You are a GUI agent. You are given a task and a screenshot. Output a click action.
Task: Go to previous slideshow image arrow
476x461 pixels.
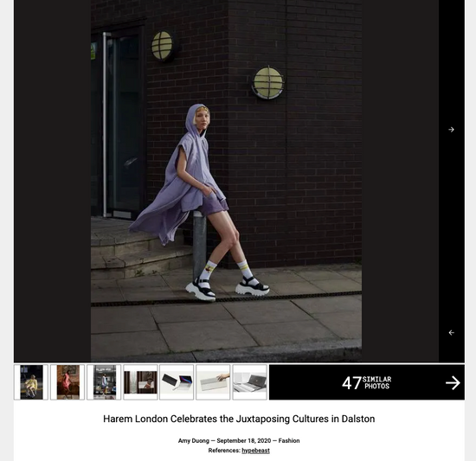click(x=451, y=333)
